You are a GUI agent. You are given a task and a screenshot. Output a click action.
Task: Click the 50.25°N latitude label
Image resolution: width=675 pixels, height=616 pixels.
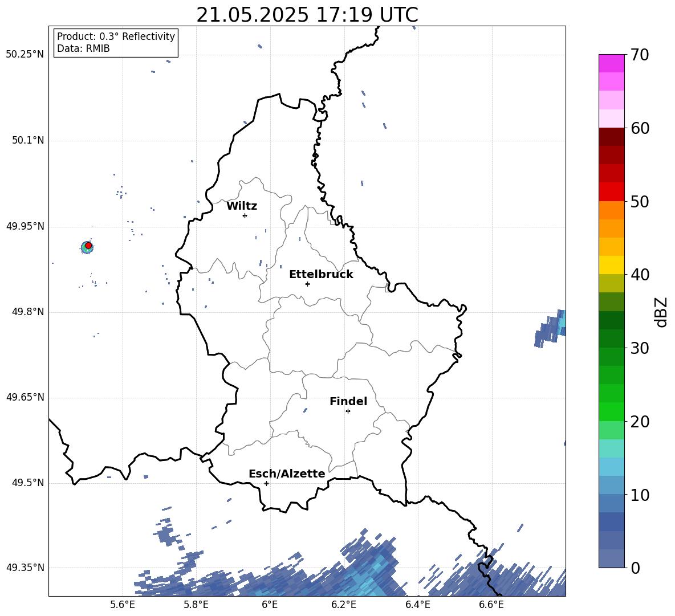pos(25,55)
